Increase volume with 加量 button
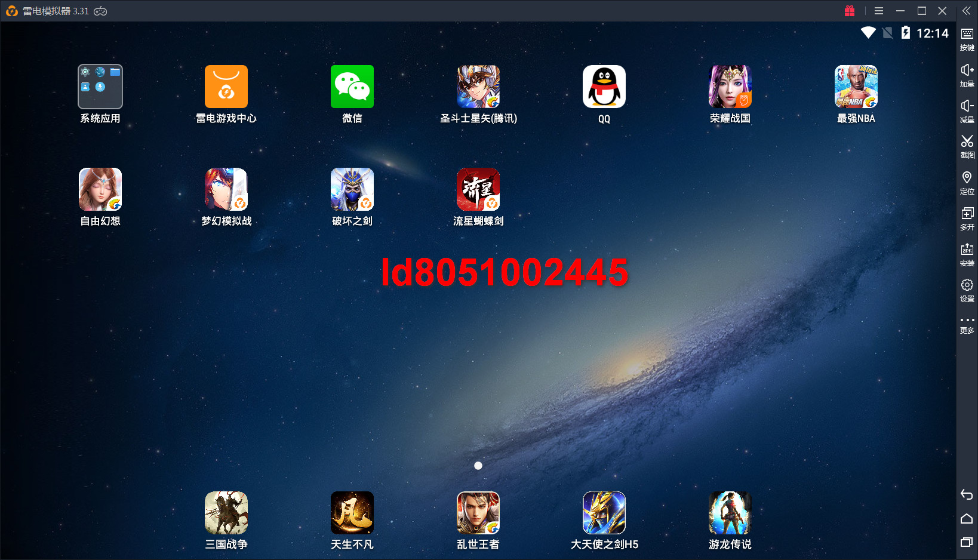The image size is (978, 560). (x=967, y=74)
